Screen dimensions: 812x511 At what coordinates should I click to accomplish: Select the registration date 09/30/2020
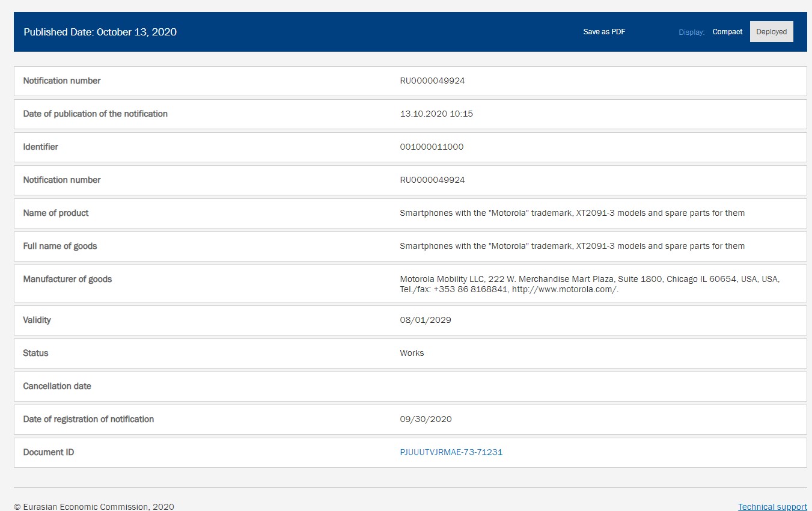pyautogui.click(x=426, y=419)
